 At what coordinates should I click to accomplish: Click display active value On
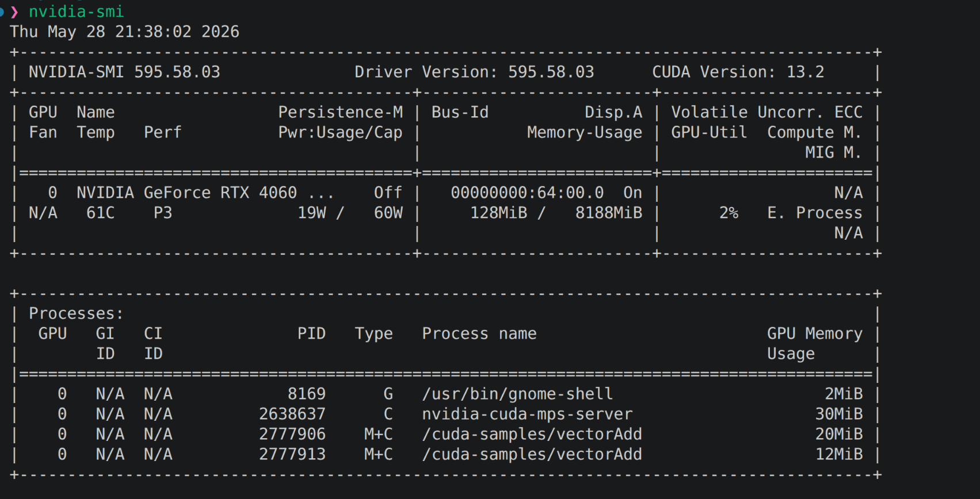point(632,193)
